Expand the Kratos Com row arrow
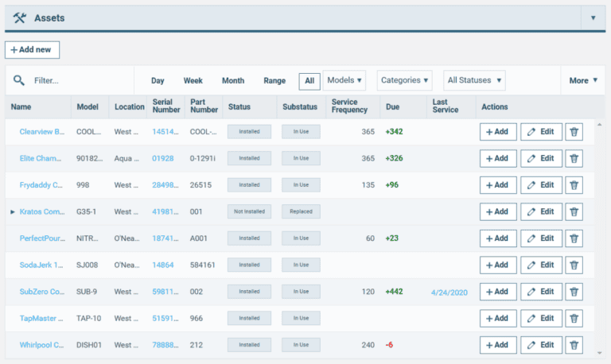The width and height of the screenshot is (611, 364). (12, 212)
